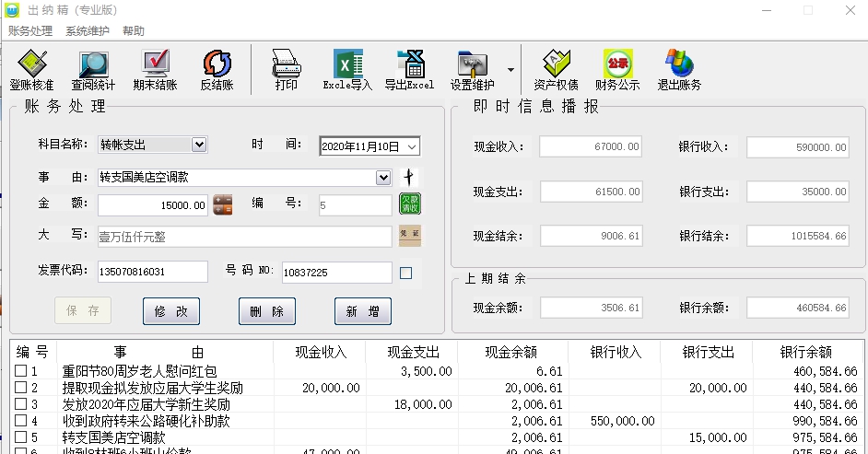868x454 pixels.
Task: Click the 现金结余 value field 9006.61
Action: (x=592, y=236)
